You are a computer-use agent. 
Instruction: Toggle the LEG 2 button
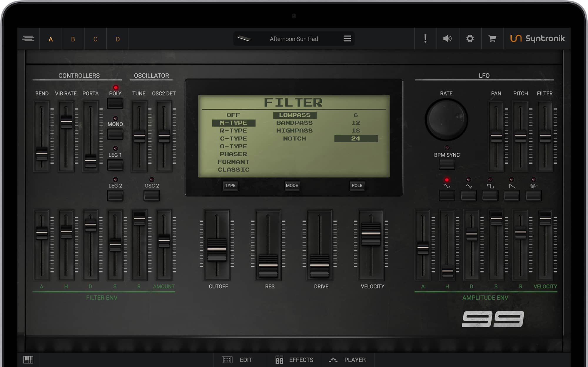pyautogui.click(x=115, y=196)
